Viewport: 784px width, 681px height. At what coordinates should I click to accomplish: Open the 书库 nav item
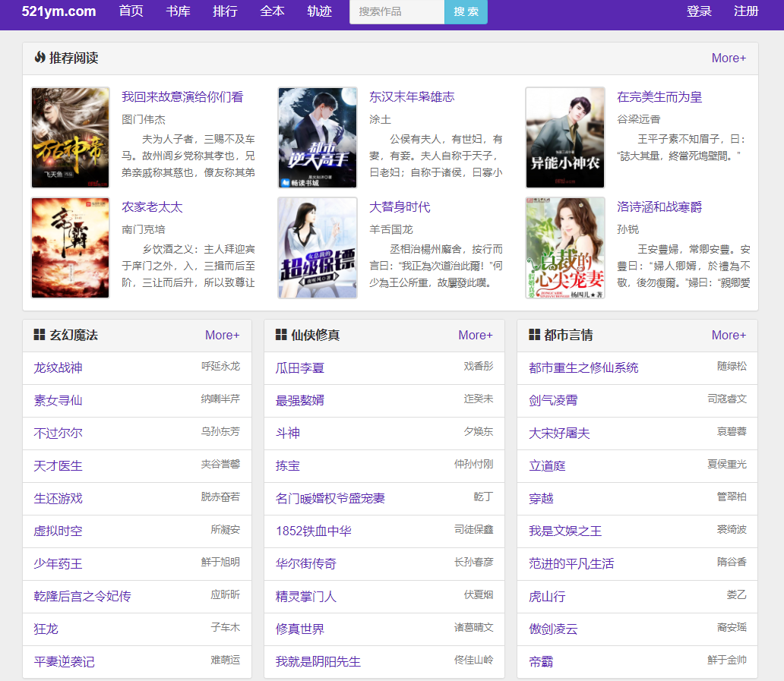(178, 11)
